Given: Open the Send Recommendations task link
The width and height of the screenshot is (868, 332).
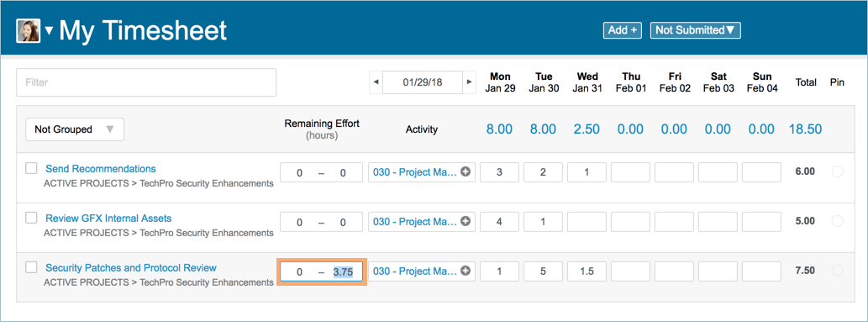Looking at the screenshot, I should pyautogui.click(x=101, y=169).
